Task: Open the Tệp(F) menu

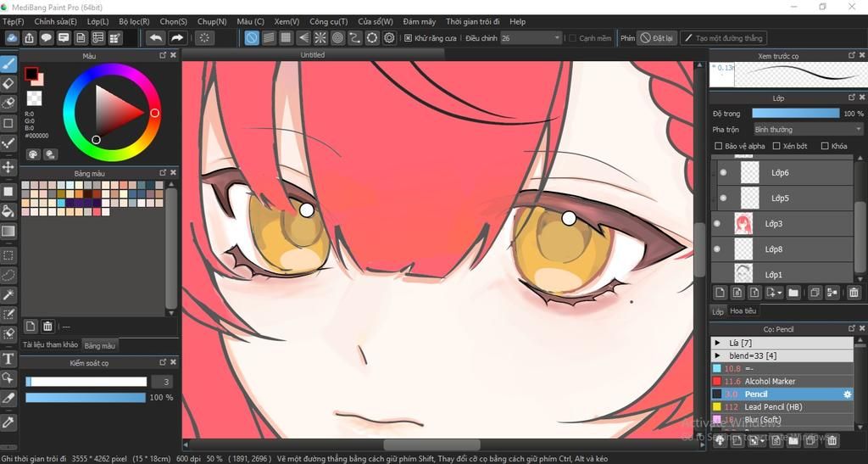Action: [14, 21]
